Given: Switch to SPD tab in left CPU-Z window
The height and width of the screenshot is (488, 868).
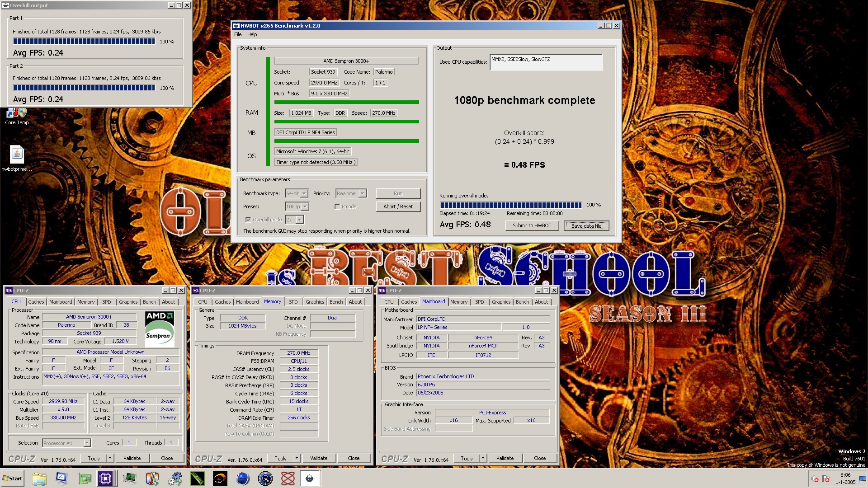Looking at the screenshot, I should coord(106,302).
